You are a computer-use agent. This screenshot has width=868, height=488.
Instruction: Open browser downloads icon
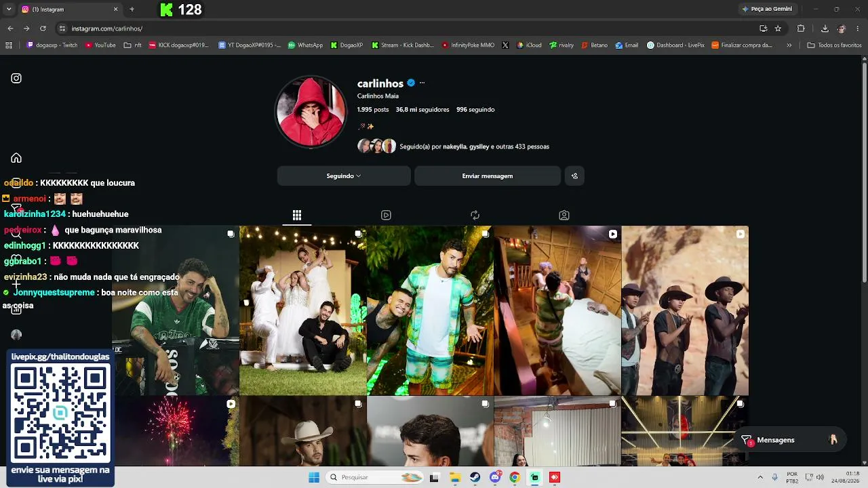coord(825,28)
